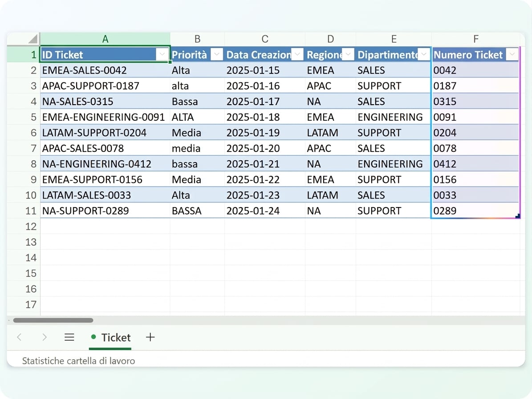The width and height of the screenshot is (532, 399).
Task: Select column E header
Action: click(x=394, y=39)
